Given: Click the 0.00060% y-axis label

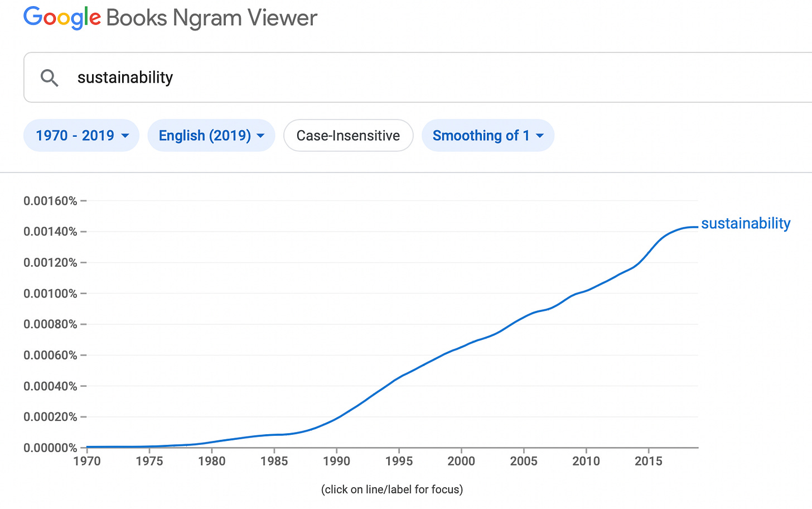Looking at the screenshot, I should (x=50, y=355).
